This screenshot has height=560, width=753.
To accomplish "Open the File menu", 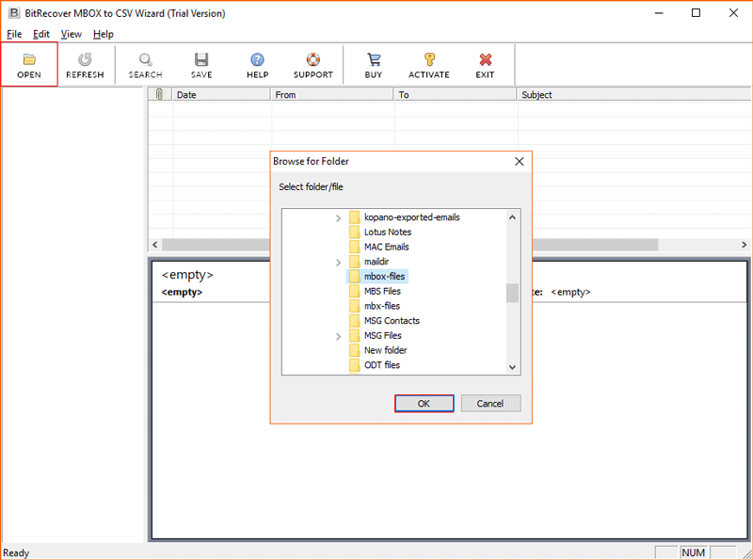I will tap(14, 34).
